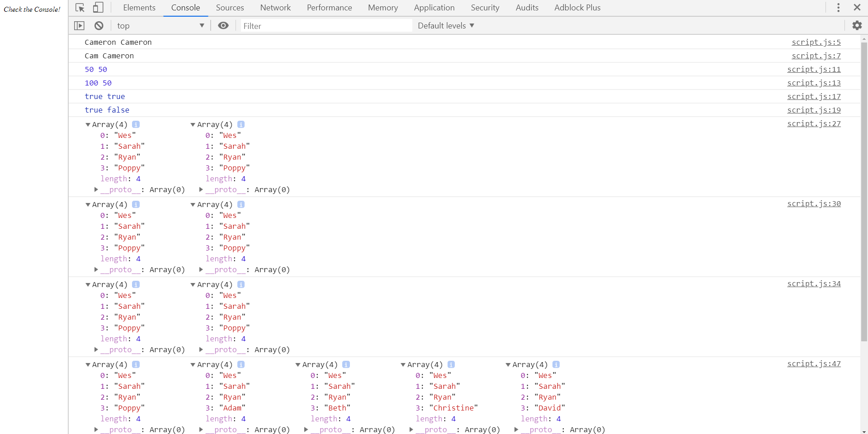Collapse second Array(4) in script.js:34 row

[193, 284]
